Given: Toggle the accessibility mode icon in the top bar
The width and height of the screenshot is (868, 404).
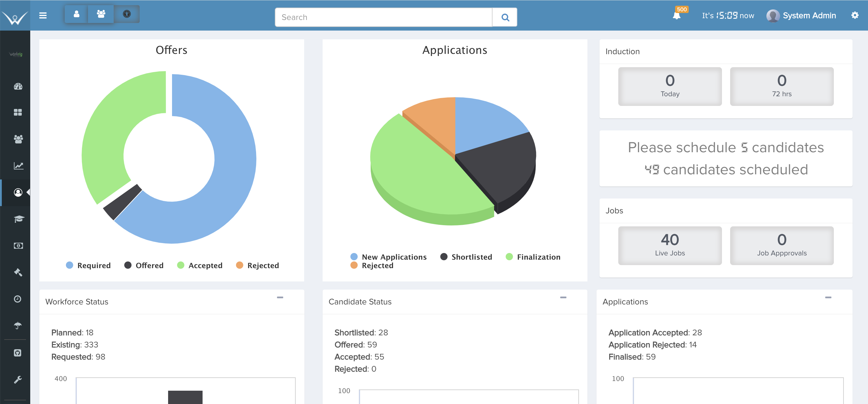Looking at the screenshot, I should 127,14.
